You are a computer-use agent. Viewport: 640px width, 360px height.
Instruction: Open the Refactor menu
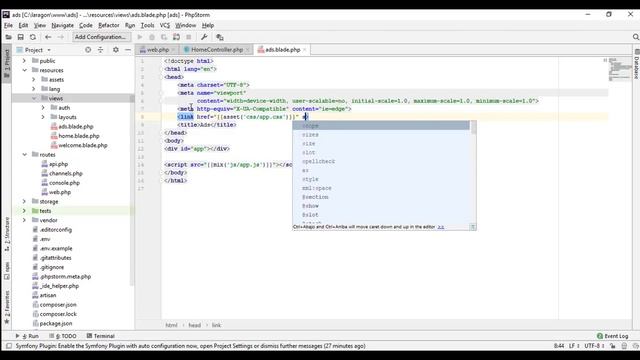109,25
